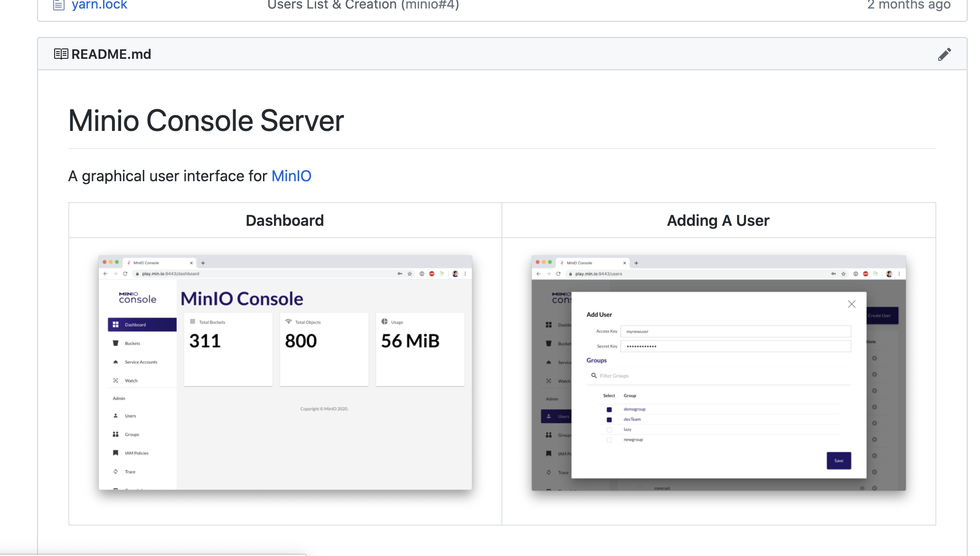Click the Secret Key password field

(736, 346)
